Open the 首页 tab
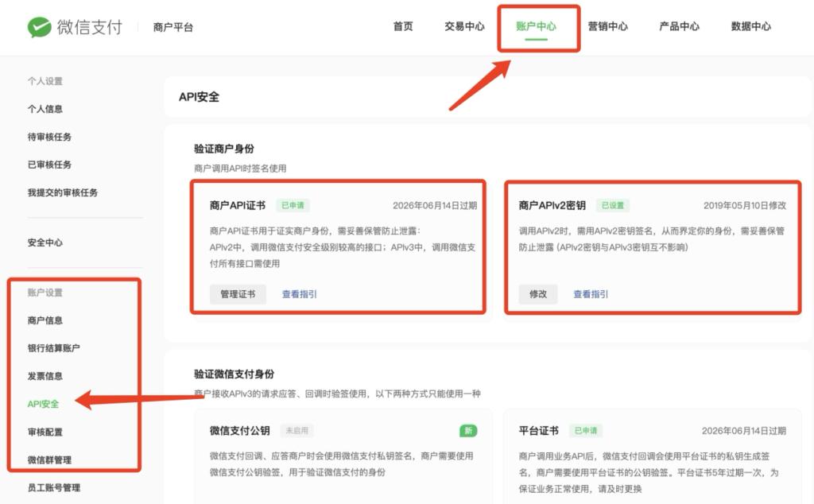Screen dimensions: 814x504 (x=403, y=26)
